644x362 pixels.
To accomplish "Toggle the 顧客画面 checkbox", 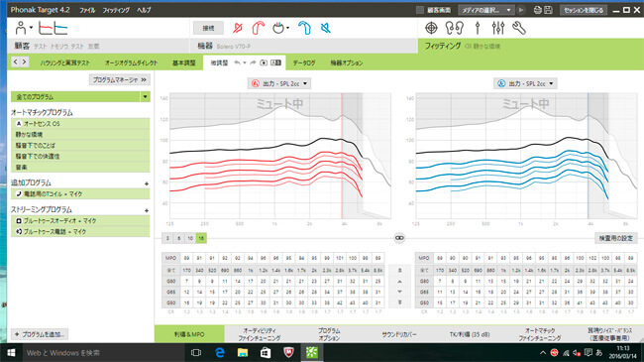I will coord(420,10).
